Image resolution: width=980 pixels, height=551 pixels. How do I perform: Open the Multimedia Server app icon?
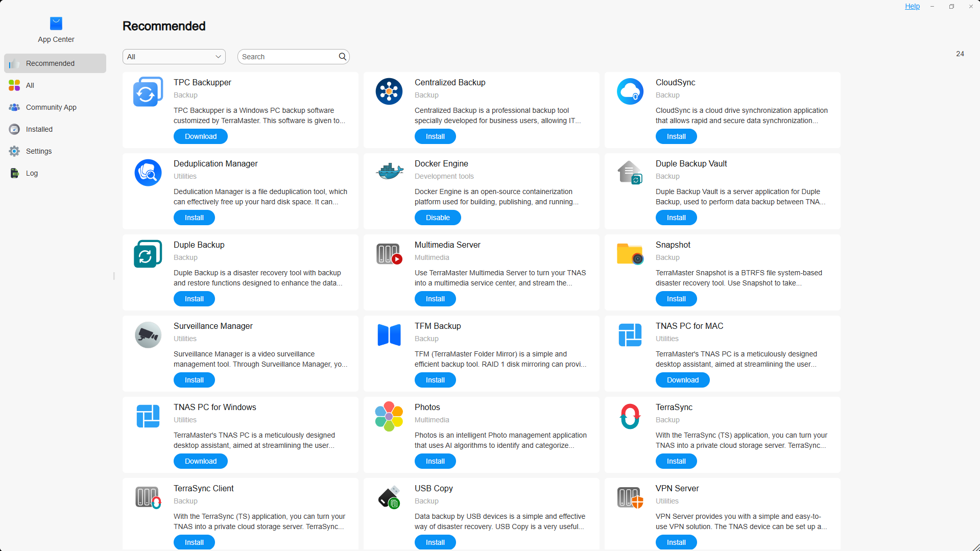point(389,254)
